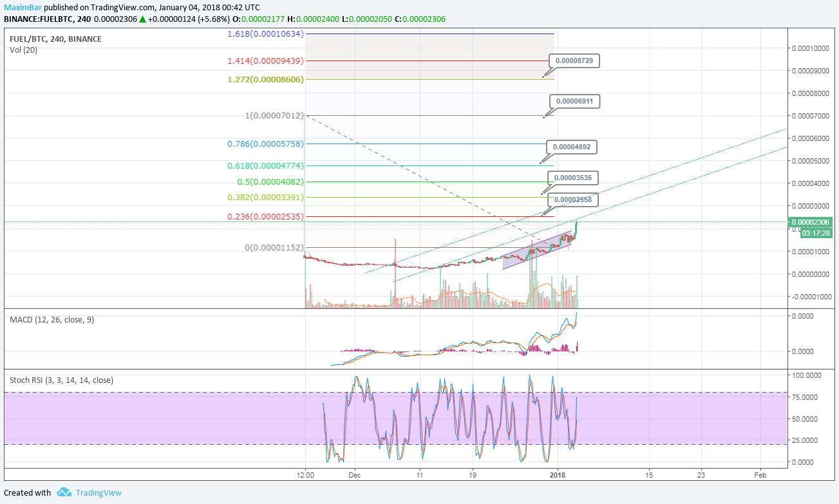Click the 15 date axis label

648,474
